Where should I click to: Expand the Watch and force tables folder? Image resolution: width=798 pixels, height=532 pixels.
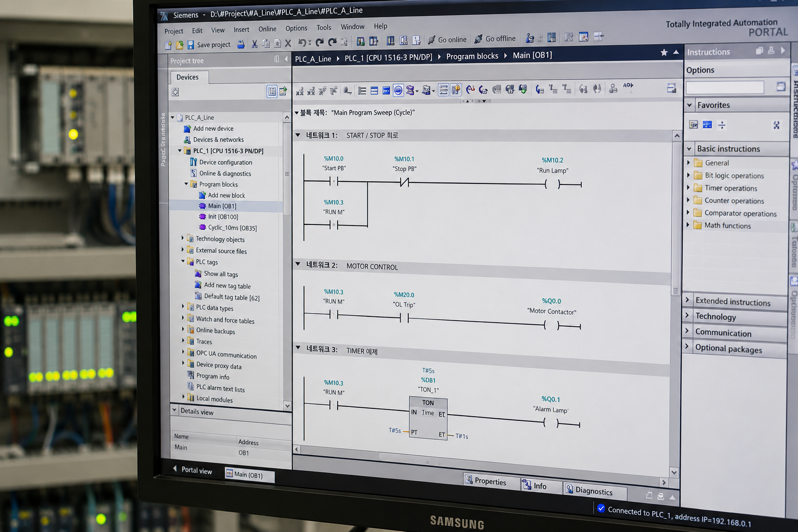click(183, 318)
